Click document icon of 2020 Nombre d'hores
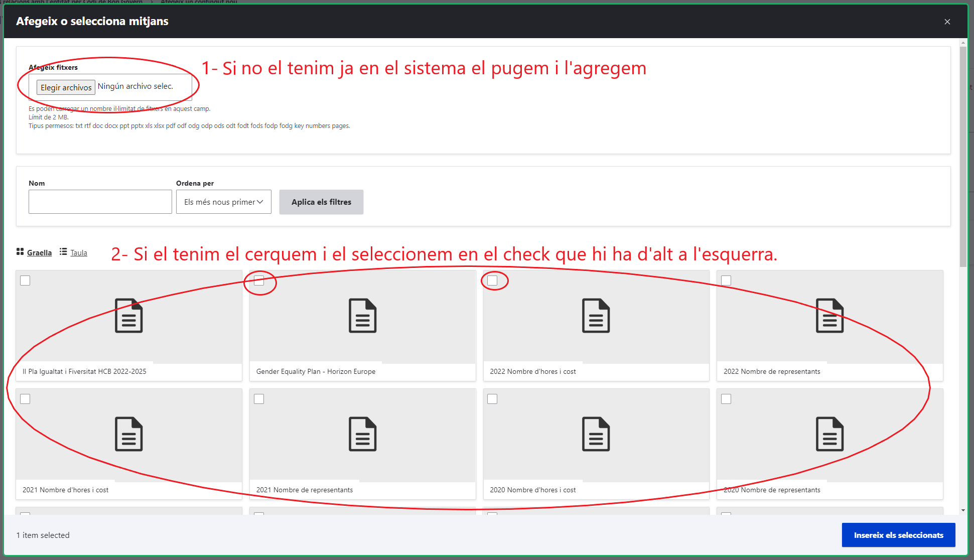The height and width of the screenshot is (560, 974). point(596,434)
